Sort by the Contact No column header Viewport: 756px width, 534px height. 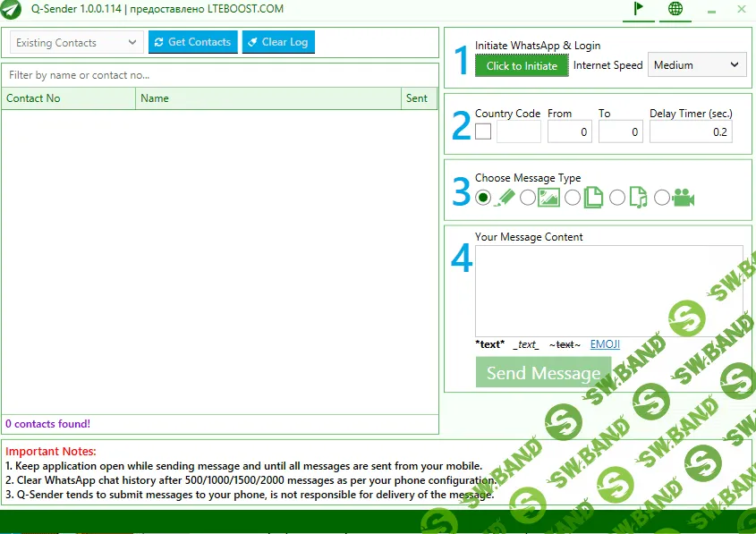[x=68, y=98]
